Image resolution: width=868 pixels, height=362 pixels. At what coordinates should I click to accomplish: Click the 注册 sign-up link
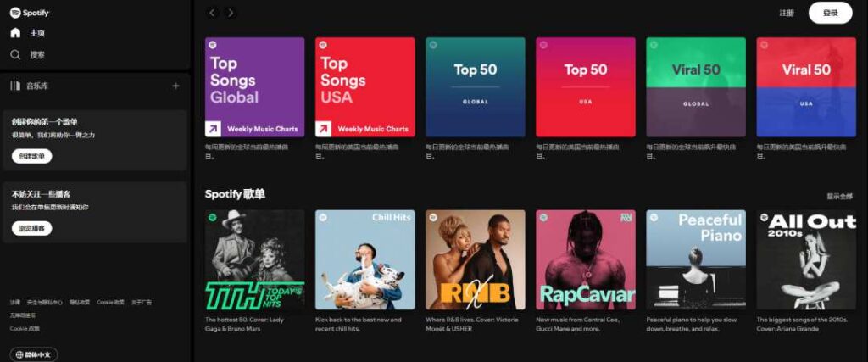click(787, 13)
